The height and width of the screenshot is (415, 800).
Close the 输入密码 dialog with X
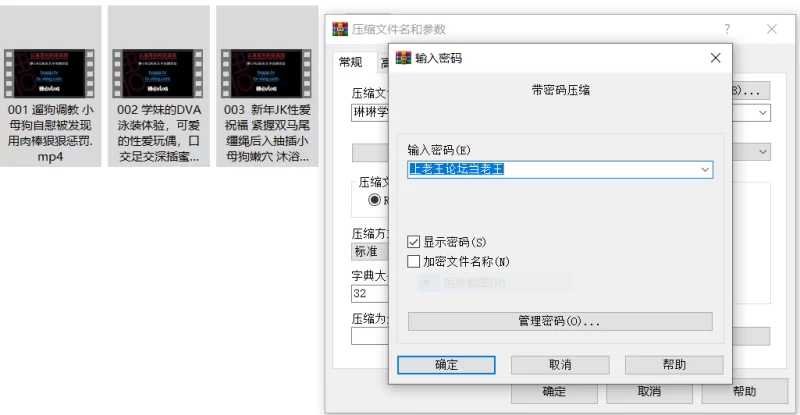click(x=716, y=58)
